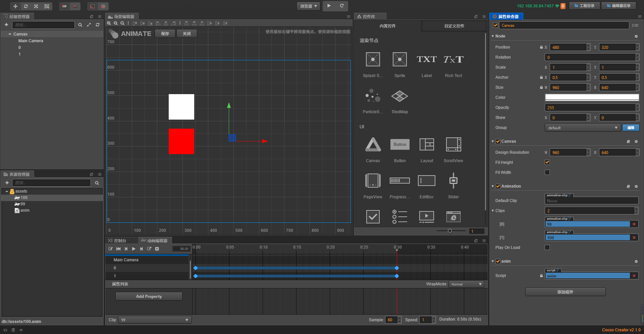Open the 控制台 console tab

121,241
